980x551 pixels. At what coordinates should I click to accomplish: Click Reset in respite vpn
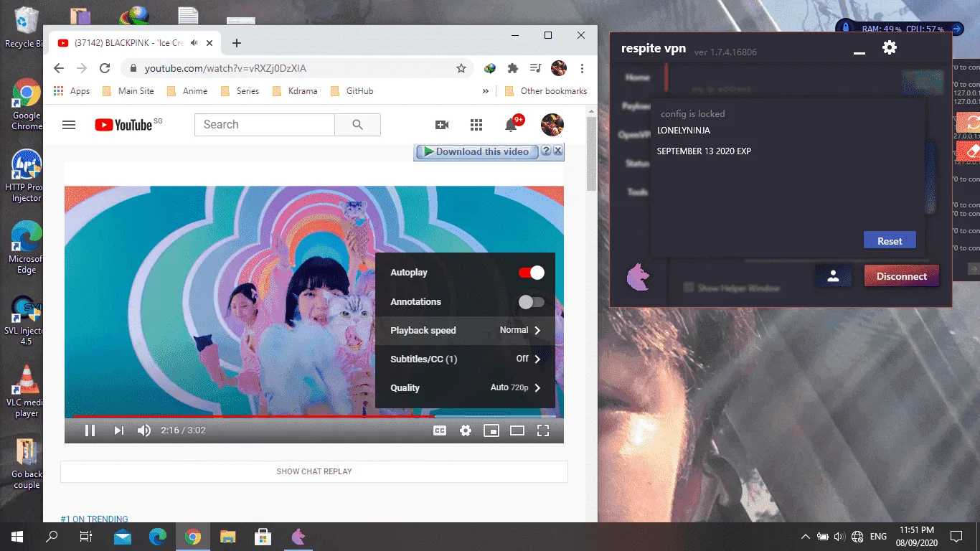point(890,241)
